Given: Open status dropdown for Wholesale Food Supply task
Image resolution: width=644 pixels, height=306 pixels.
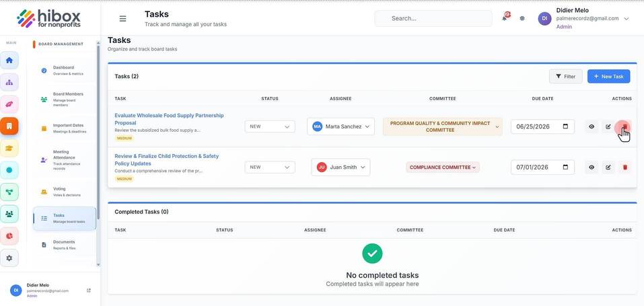Looking at the screenshot, I should [x=270, y=126].
